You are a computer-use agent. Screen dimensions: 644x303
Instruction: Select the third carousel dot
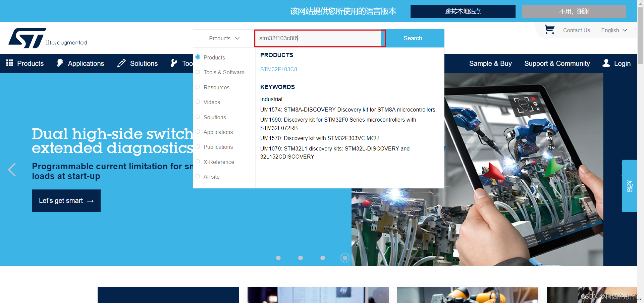point(323,258)
